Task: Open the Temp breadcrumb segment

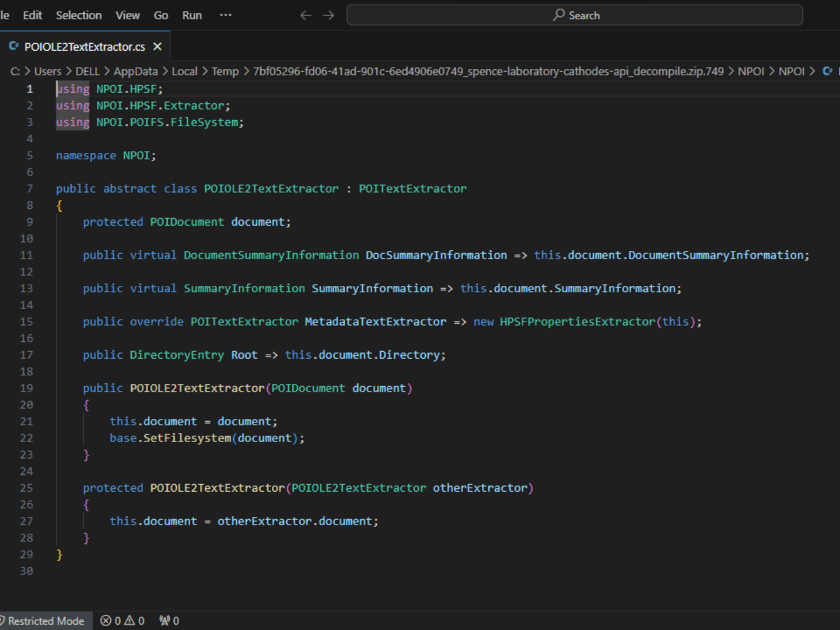Action: click(x=225, y=71)
